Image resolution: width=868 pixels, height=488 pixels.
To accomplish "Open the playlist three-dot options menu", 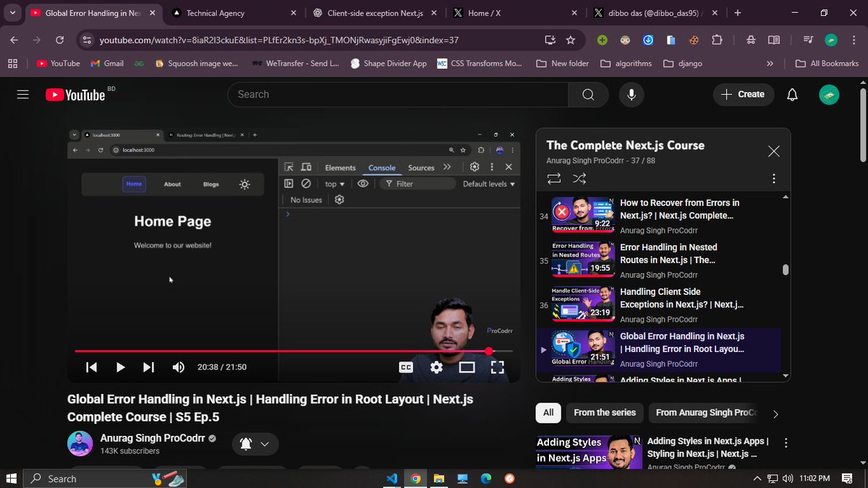I will [774, 178].
